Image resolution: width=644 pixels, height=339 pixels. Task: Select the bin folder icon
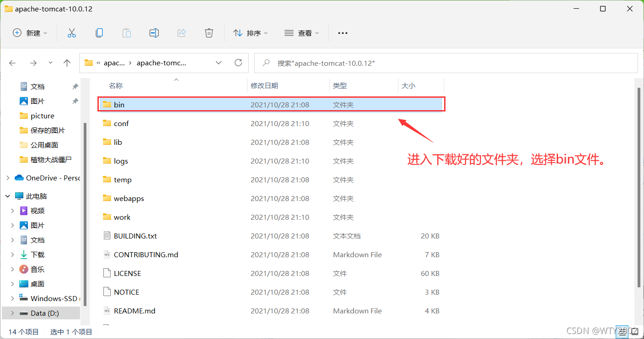pos(107,105)
